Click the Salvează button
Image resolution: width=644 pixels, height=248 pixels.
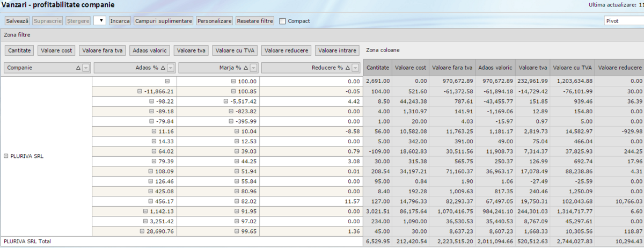[17, 21]
